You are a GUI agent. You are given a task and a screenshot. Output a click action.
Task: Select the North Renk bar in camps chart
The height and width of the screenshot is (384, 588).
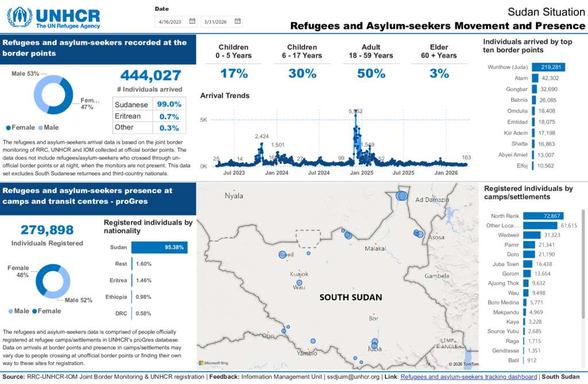tap(542, 216)
